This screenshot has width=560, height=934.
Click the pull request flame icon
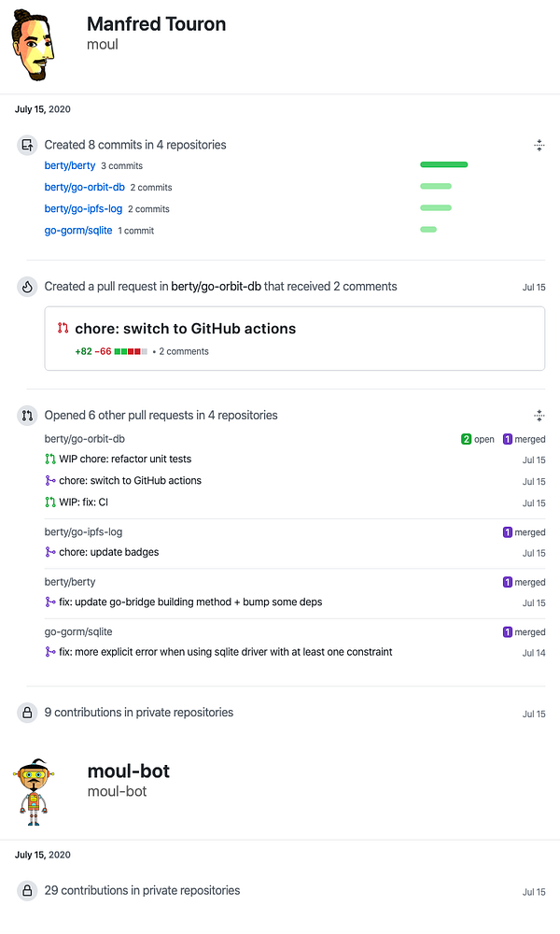27,287
